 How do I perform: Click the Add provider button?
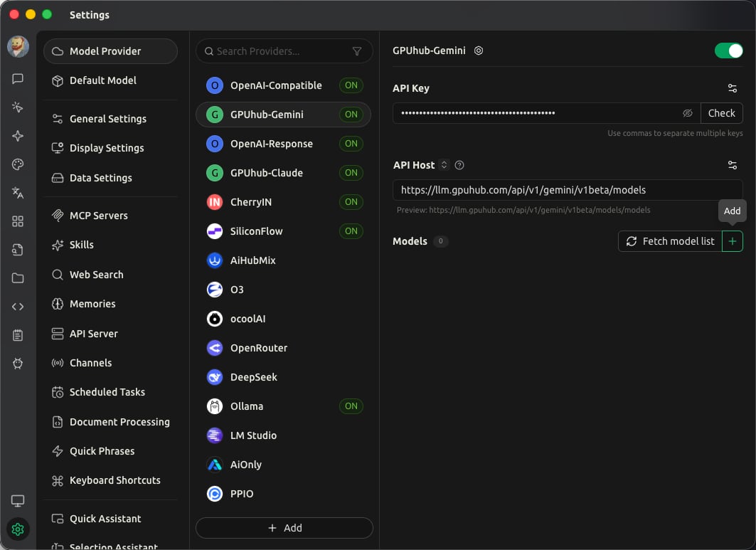pyautogui.click(x=284, y=528)
